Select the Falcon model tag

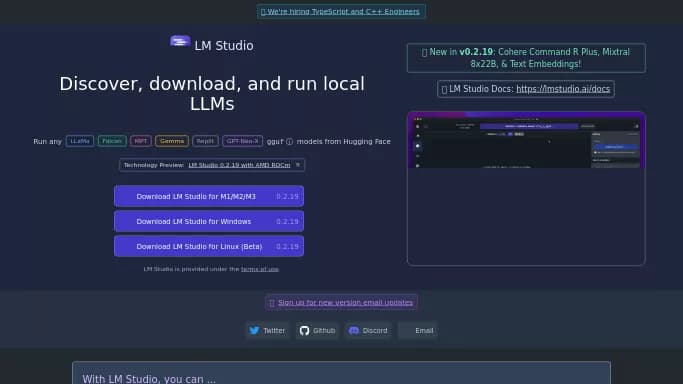(x=112, y=141)
